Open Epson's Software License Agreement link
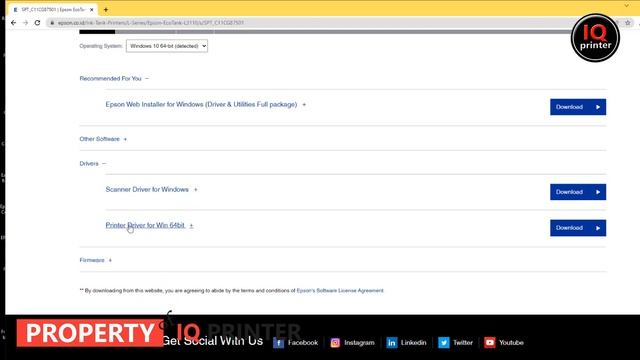640x360 pixels. point(340,291)
